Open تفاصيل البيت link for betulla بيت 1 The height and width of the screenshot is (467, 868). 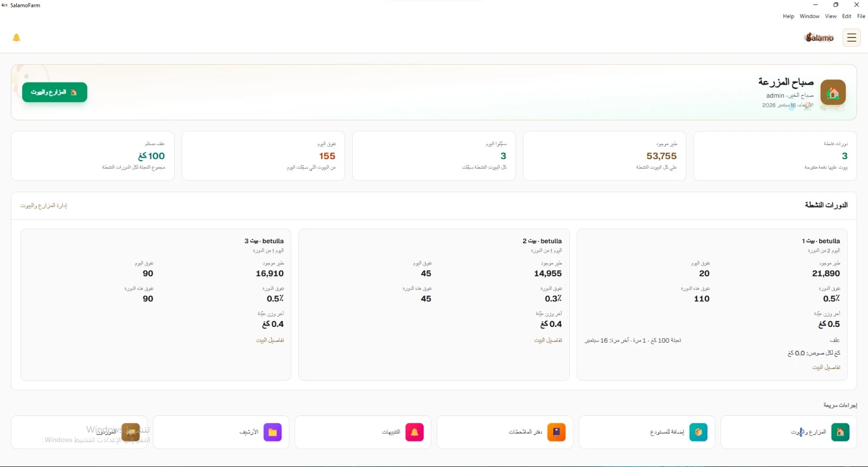[x=826, y=368]
